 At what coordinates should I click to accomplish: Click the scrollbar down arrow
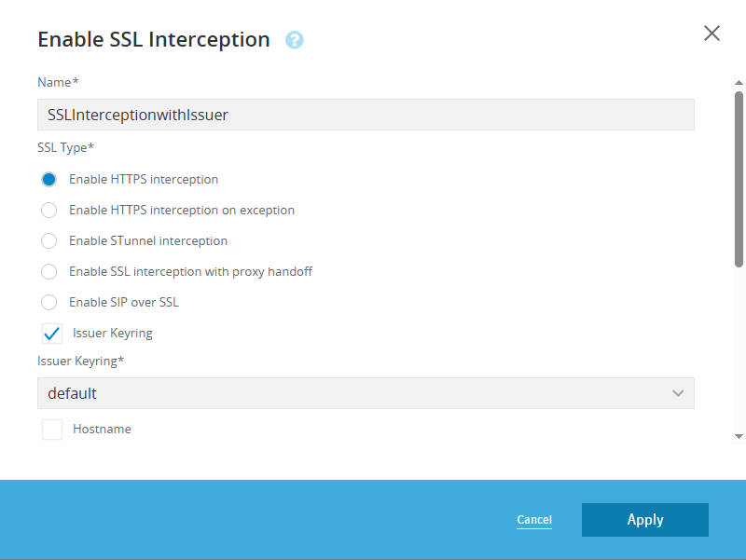739,436
